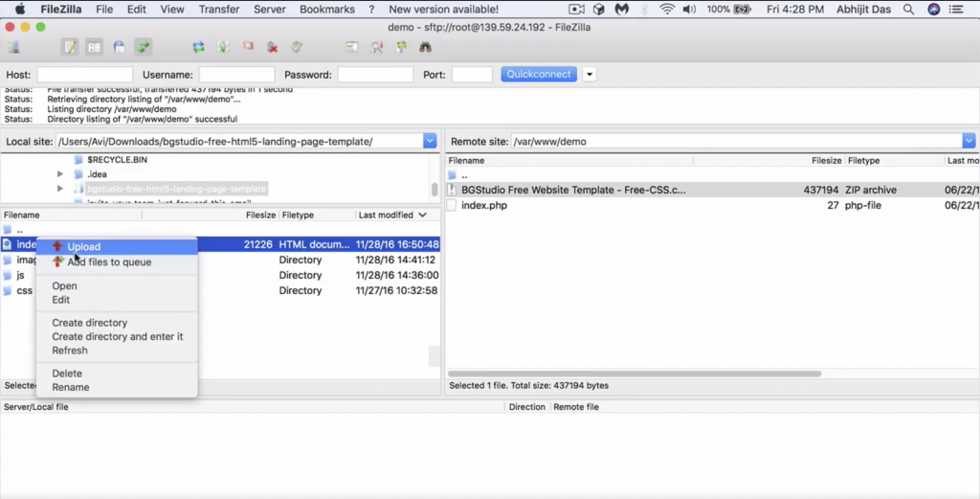The image size is (980, 499).
Task: Click the Username input field
Action: click(237, 75)
